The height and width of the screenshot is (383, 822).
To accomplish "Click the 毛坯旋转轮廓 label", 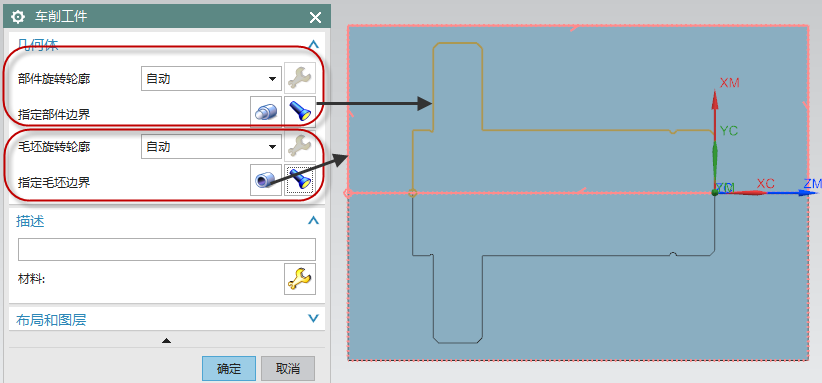I will click(x=53, y=147).
